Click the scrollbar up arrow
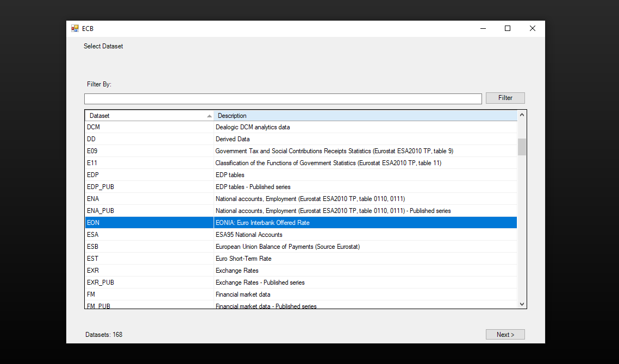Image resolution: width=619 pixels, height=364 pixels. pos(522,115)
